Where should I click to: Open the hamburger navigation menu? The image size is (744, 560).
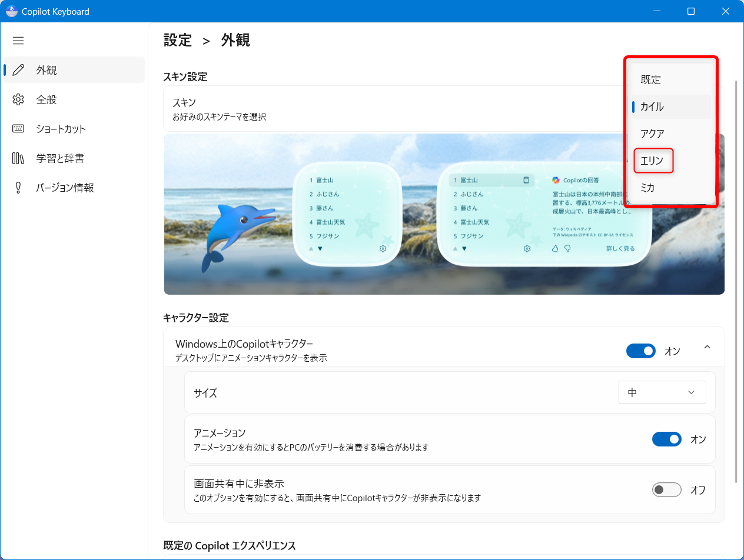pyautogui.click(x=18, y=41)
